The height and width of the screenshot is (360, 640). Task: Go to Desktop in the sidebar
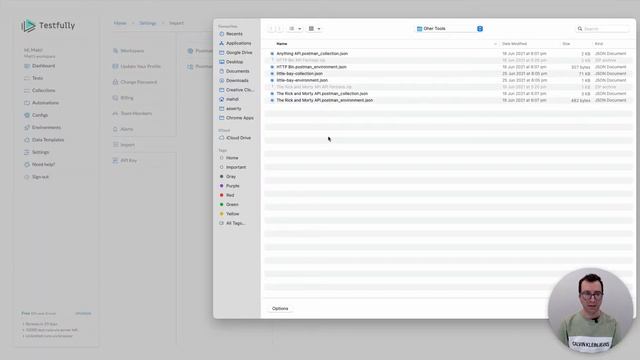pyautogui.click(x=234, y=62)
